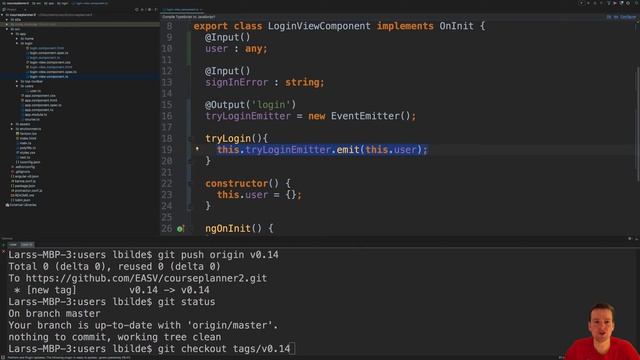Viewport: 640px width, 360px height.
Task: Click 'LoginViewComponent' class name on line 8
Action: [319, 26]
